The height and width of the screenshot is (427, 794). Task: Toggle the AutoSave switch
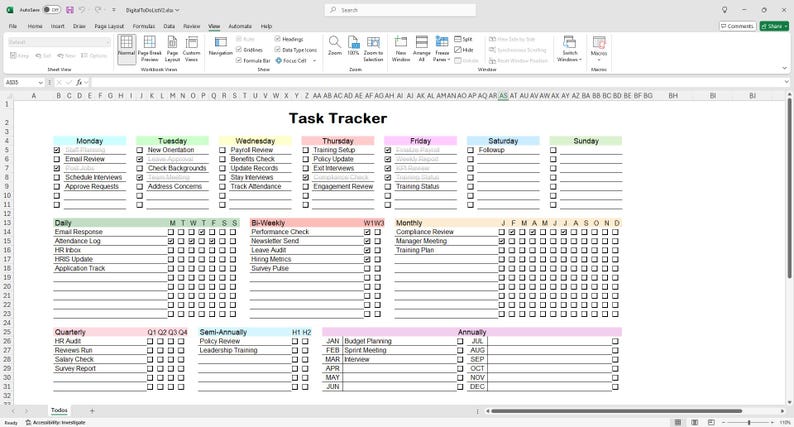[51, 10]
